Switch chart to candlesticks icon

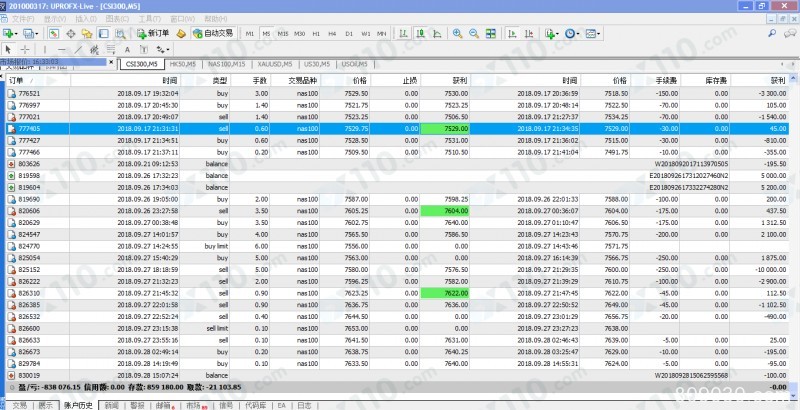420,34
